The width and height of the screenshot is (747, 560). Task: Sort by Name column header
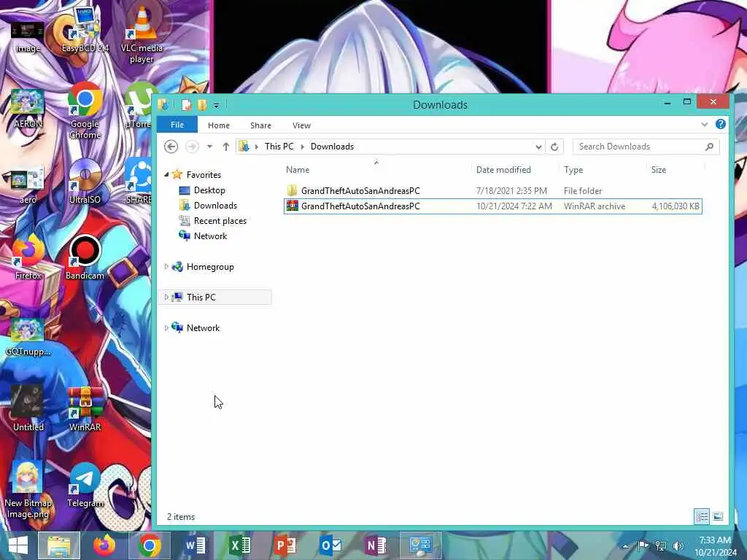click(x=298, y=170)
